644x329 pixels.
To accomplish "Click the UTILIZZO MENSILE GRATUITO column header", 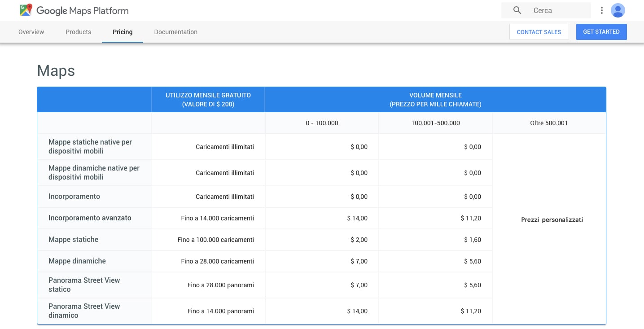I will coord(208,100).
